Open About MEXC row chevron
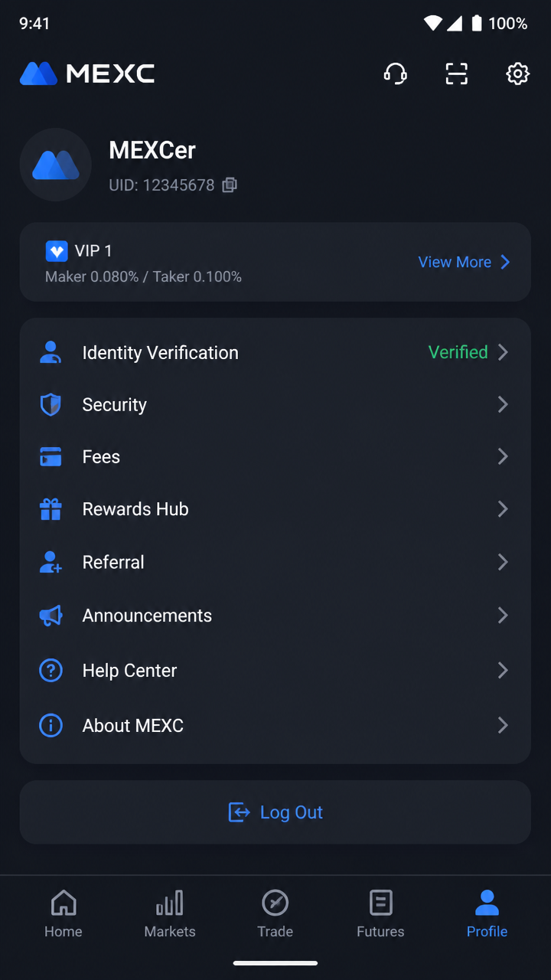This screenshot has width=551, height=980. [503, 725]
